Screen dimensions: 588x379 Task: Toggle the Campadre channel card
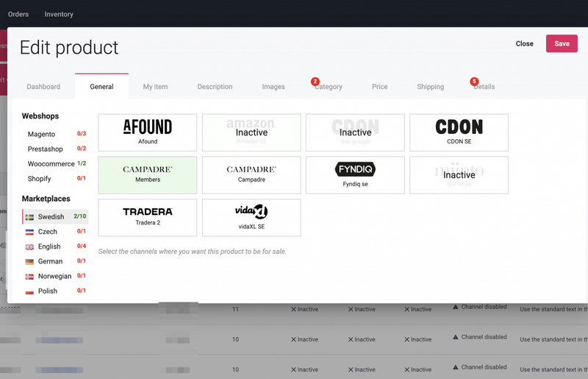pos(251,175)
